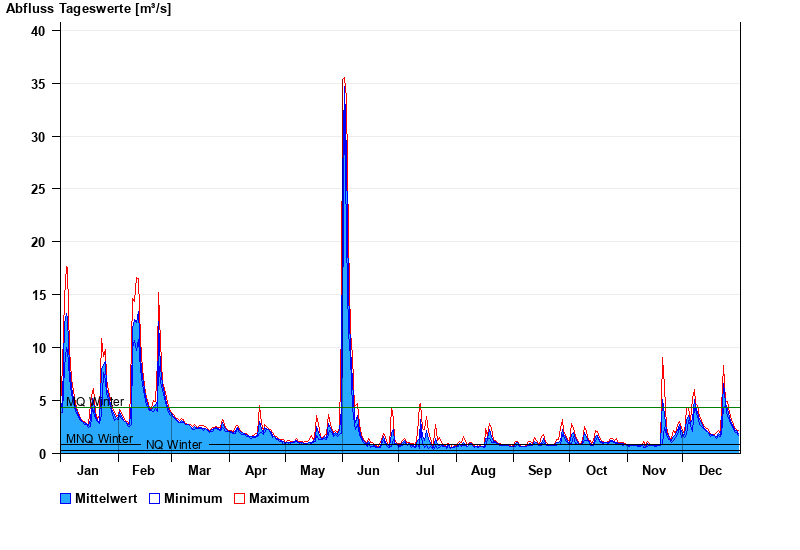Click the 35 value on y-axis

pos(39,83)
